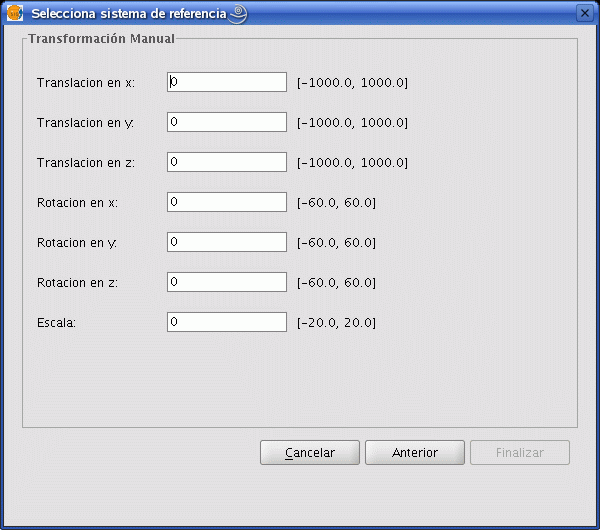The image size is (600, 530).
Task: Click the Rotacion en x label
Action: click(77, 203)
